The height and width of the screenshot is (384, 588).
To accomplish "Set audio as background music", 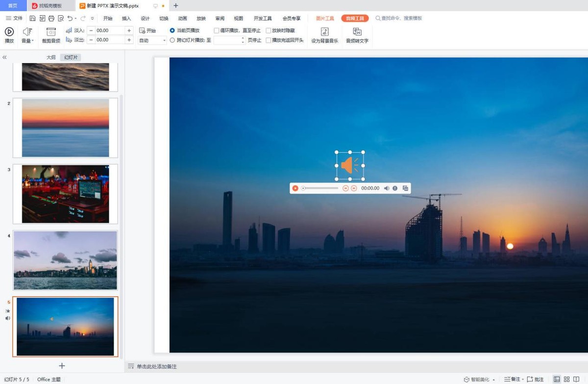I will point(324,35).
